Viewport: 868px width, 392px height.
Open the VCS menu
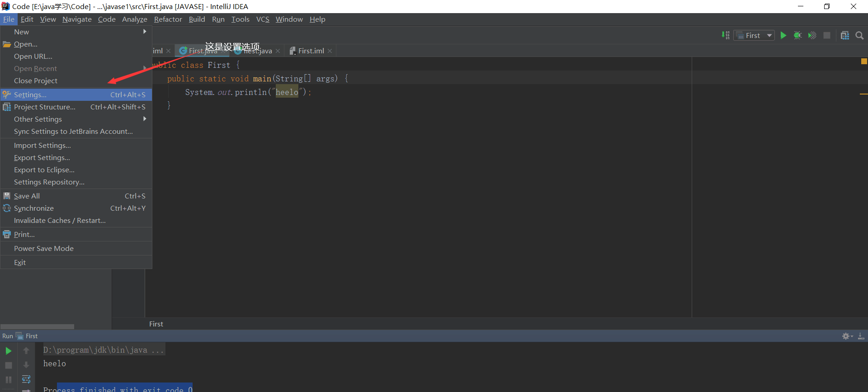pos(263,19)
